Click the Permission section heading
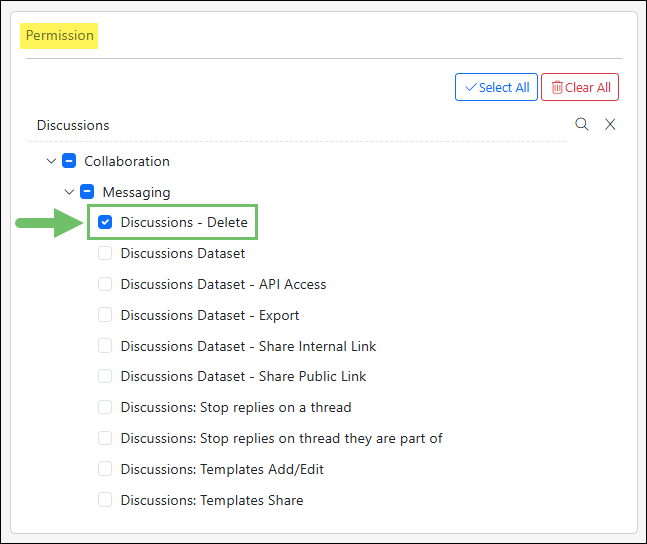 pyautogui.click(x=59, y=35)
